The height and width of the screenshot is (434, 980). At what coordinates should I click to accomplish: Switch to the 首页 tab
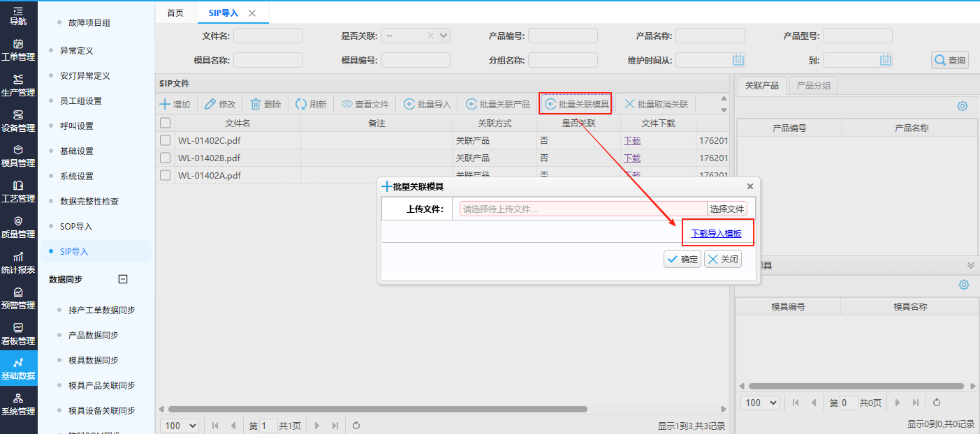point(176,13)
